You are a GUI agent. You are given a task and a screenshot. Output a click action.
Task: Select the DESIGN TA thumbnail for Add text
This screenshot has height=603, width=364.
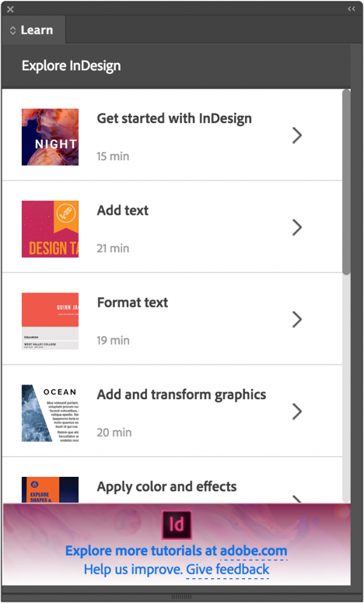(x=50, y=229)
